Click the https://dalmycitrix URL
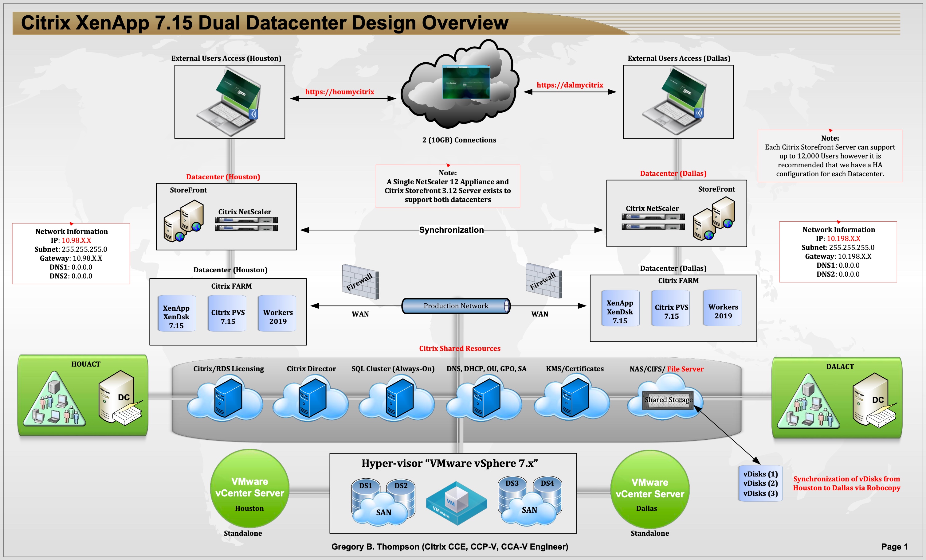Image resolution: width=926 pixels, height=560 pixels. pyautogui.click(x=570, y=85)
